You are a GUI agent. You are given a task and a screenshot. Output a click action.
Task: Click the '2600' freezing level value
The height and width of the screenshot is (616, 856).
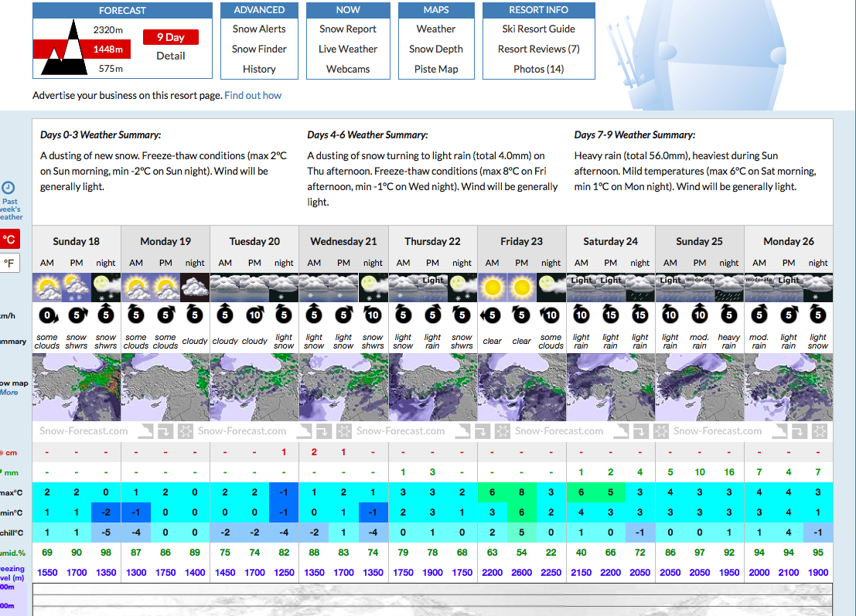pyautogui.click(x=521, y=573)
